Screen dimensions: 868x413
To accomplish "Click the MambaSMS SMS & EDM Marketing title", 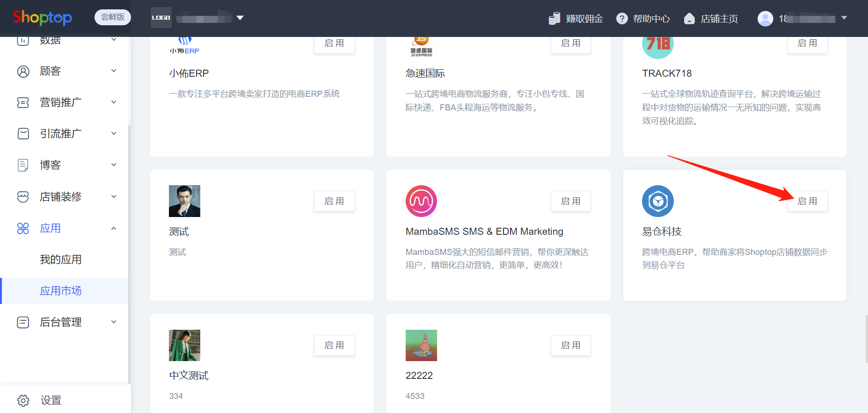I will tap(484, 232).
